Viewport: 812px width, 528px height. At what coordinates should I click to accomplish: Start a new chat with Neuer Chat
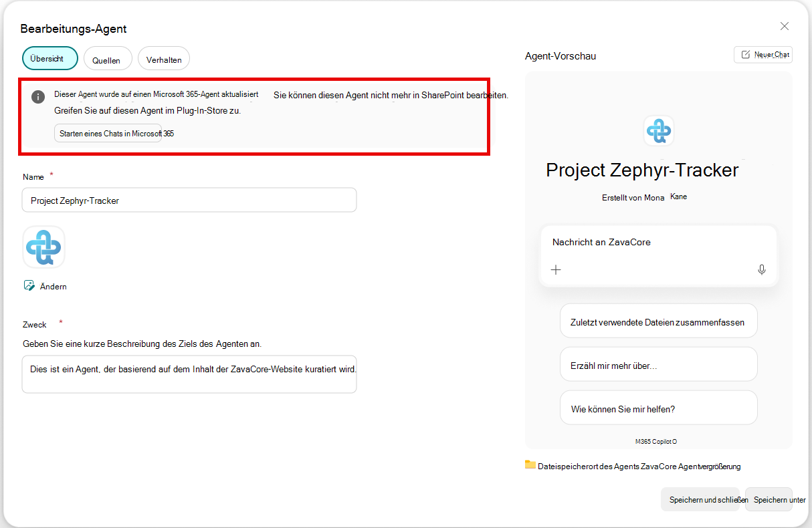click(x=763, y=55)
